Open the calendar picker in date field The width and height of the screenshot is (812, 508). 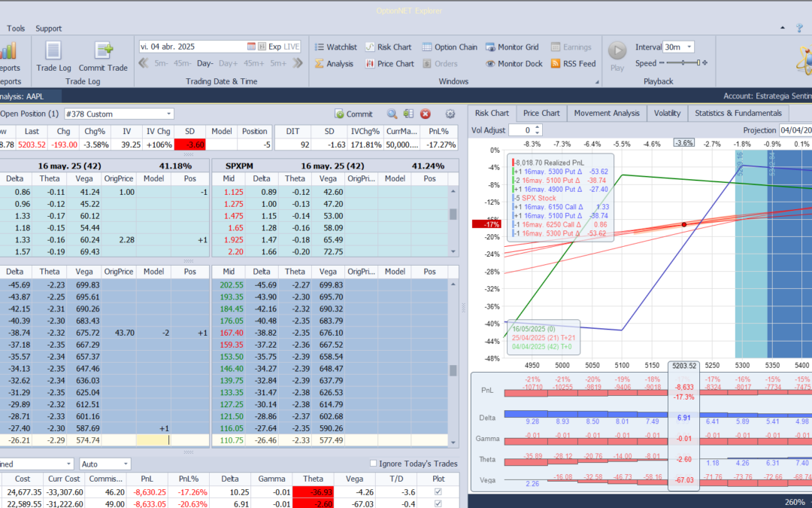click(x=251, y=47)
